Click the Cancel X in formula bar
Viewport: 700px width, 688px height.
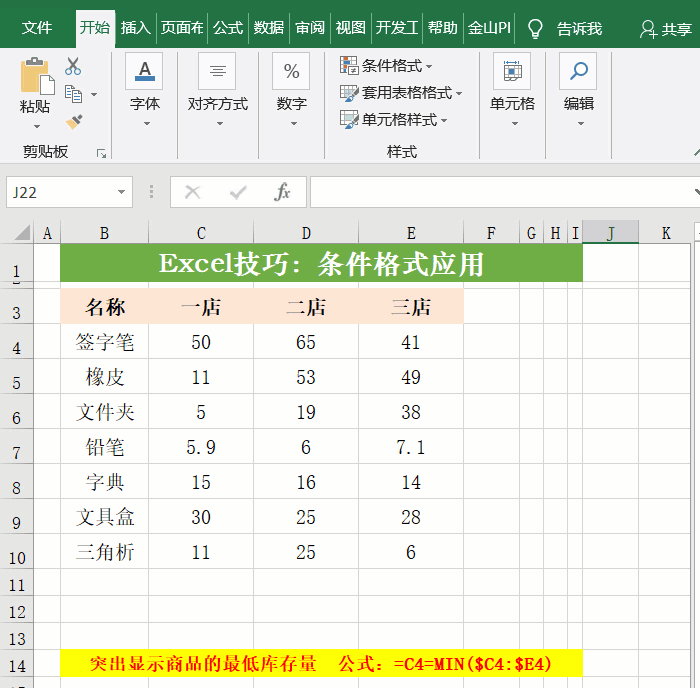192,192
